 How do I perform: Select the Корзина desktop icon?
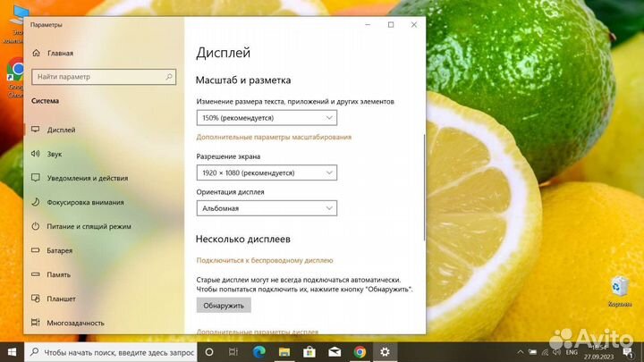pyautogui.click(x=620, y=291)
